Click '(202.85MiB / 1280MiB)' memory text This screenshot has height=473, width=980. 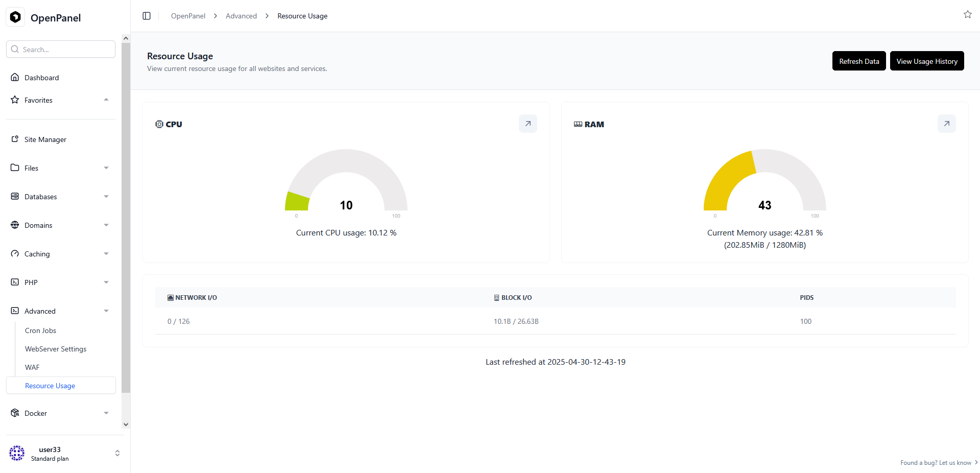pyautogui.click(x=765, y=245)
